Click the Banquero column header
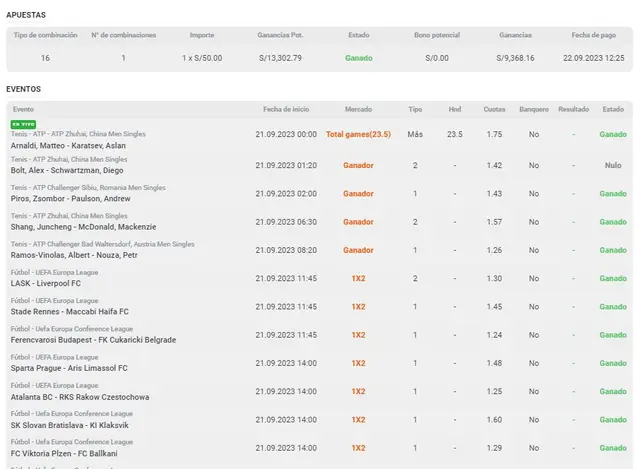 pos(534,108)
